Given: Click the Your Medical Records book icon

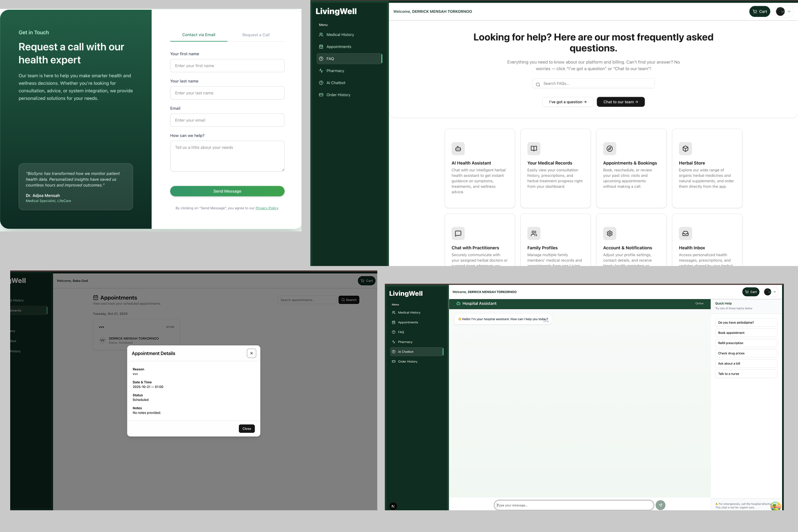Looking at the screenshot, I should point(534,149).
